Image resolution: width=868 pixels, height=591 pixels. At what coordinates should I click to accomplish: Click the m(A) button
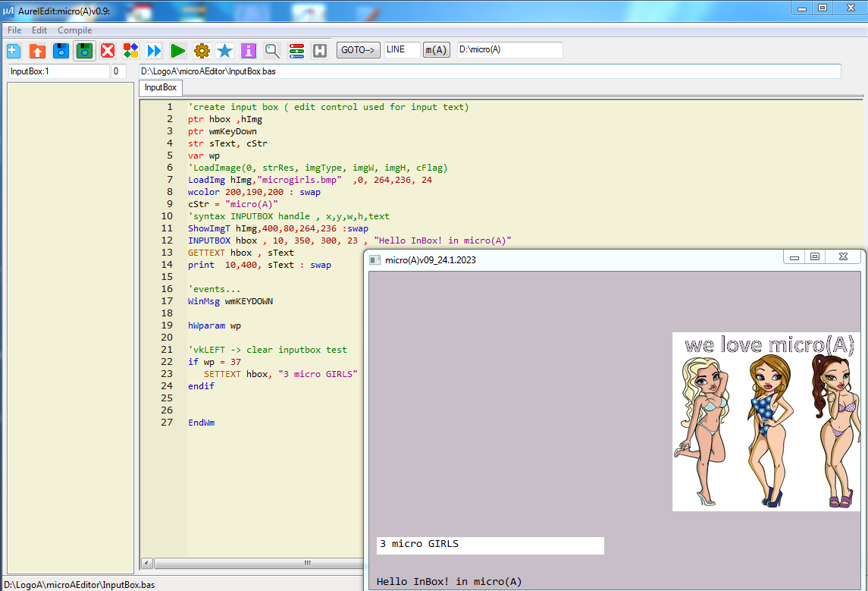click(x=436, y=50)
